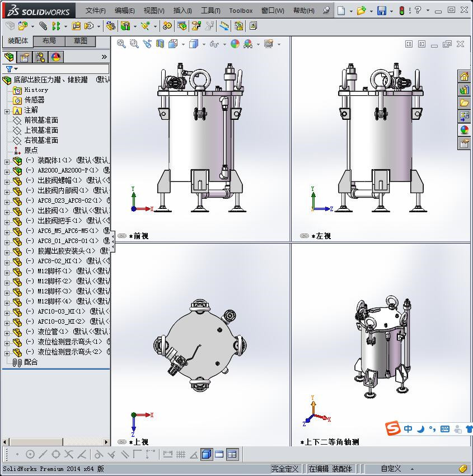Toggle the link views icon beside *左视
This screenshot has height=476, width=473.
(x=305, y=236)
